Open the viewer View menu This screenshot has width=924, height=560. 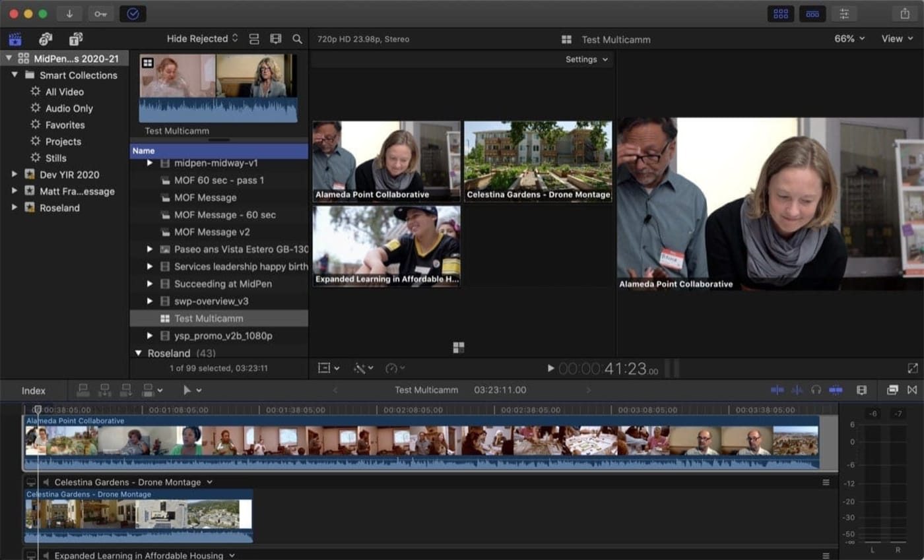[x=897, y=39]
